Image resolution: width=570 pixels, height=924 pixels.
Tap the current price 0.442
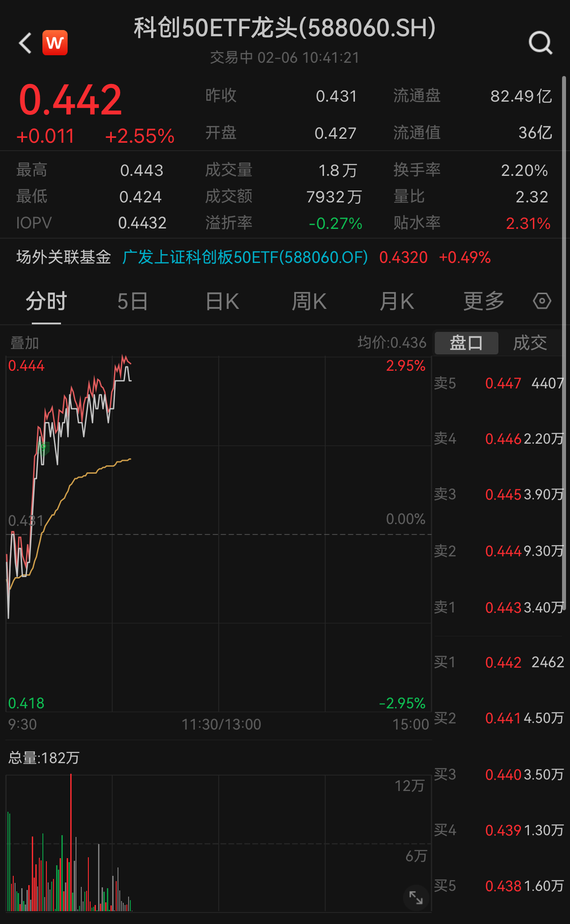coord(70,100)
